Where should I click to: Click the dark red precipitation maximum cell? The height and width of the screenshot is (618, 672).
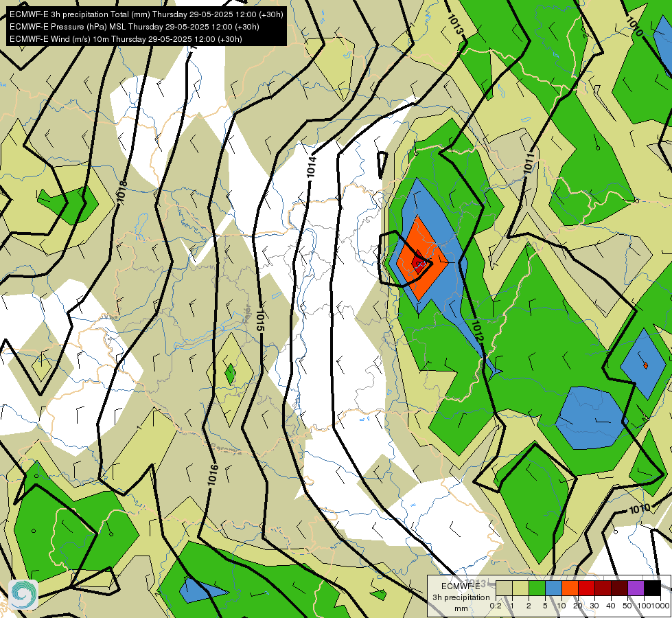click(418, 262)
